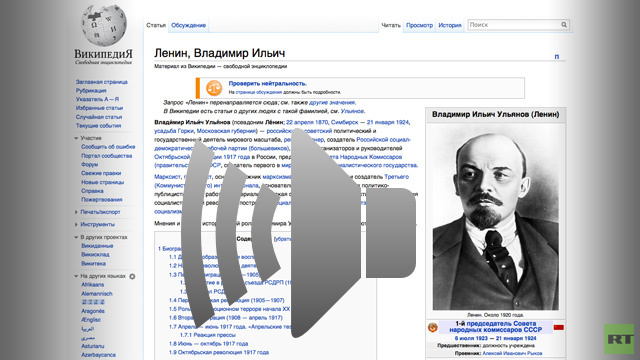
Task: Switch to Ænglisc language version
Action: click(91, 320)
